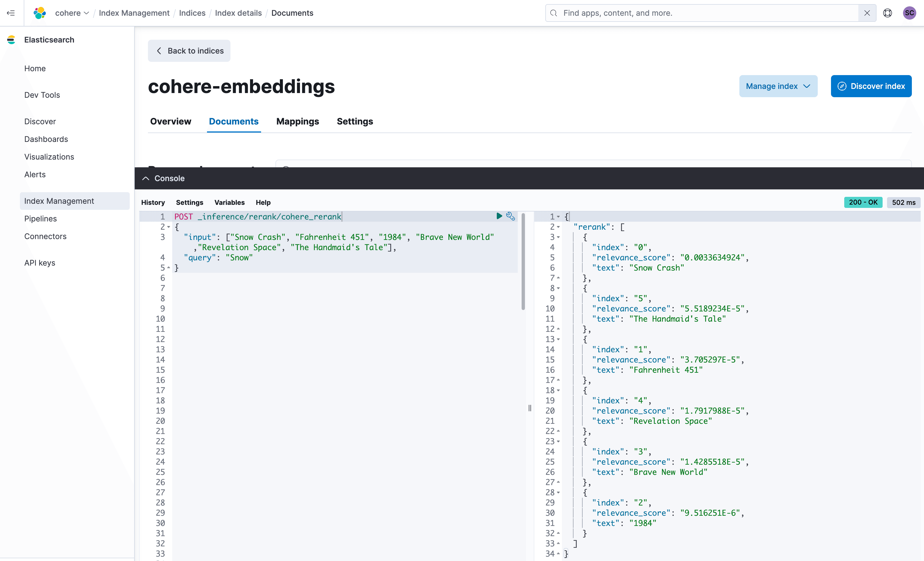
Task: Click the Elasticsearch sidebar logo icon
Action: 11,40
